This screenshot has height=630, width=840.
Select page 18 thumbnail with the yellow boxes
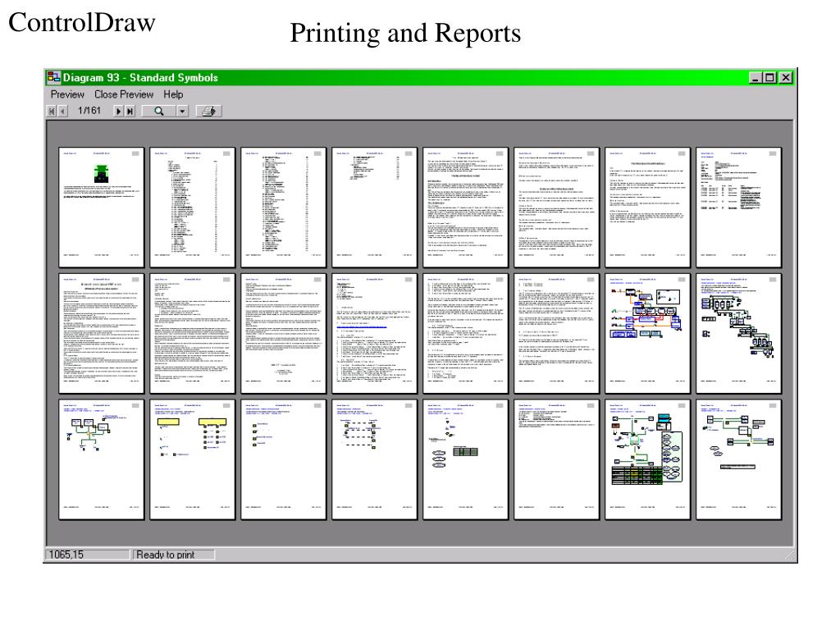[x=192, y=459]
